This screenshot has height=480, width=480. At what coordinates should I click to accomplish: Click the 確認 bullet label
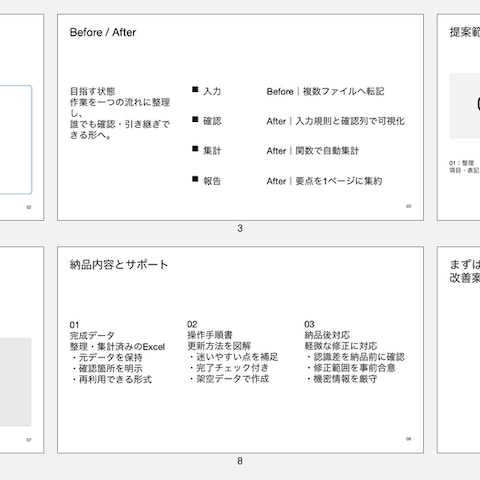click(212, 121)
